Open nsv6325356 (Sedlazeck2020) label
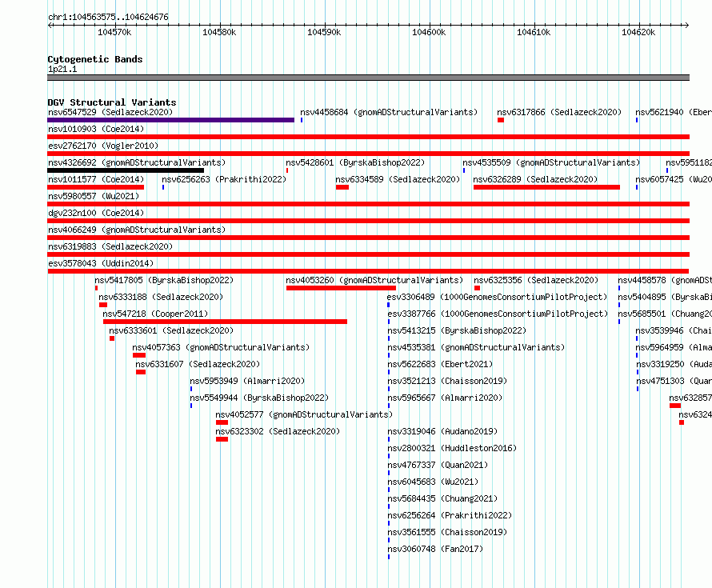712x588 pixels. tap(536, 280)
